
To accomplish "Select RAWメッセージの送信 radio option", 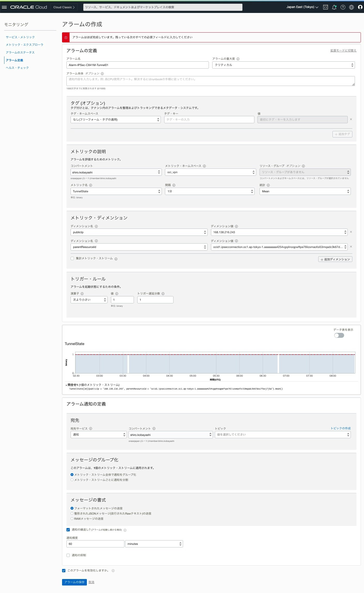I will 72,519.
